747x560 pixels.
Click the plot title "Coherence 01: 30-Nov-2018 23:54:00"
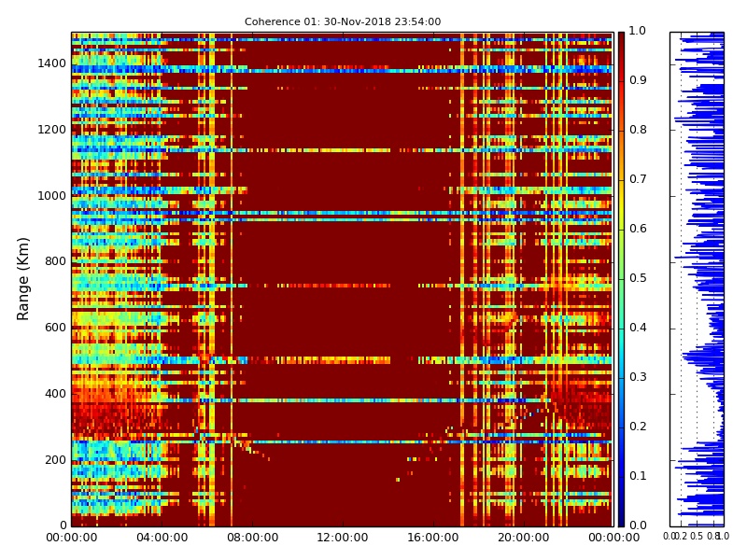[x=343, y=21]
